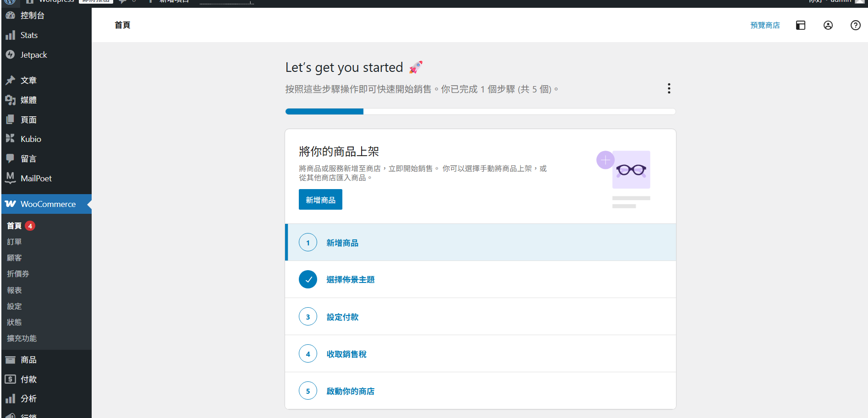
Task: Open the activity panel user icon
Action: [828, 25]
